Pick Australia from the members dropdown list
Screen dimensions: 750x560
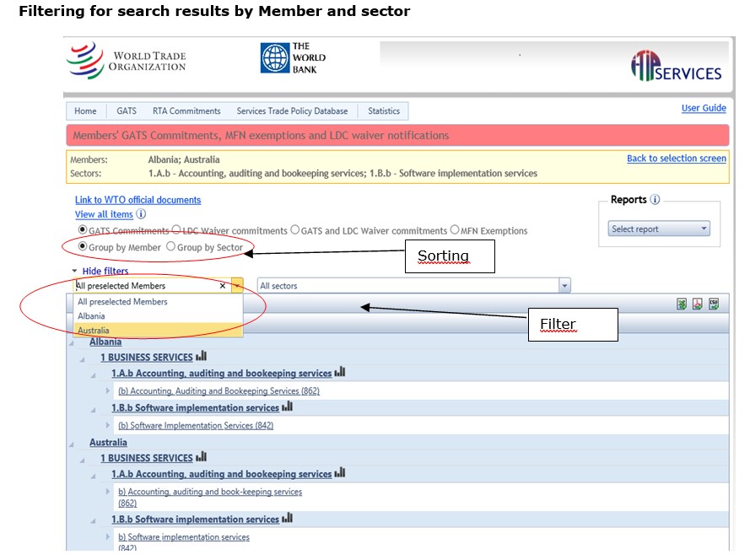coord(159,330)
